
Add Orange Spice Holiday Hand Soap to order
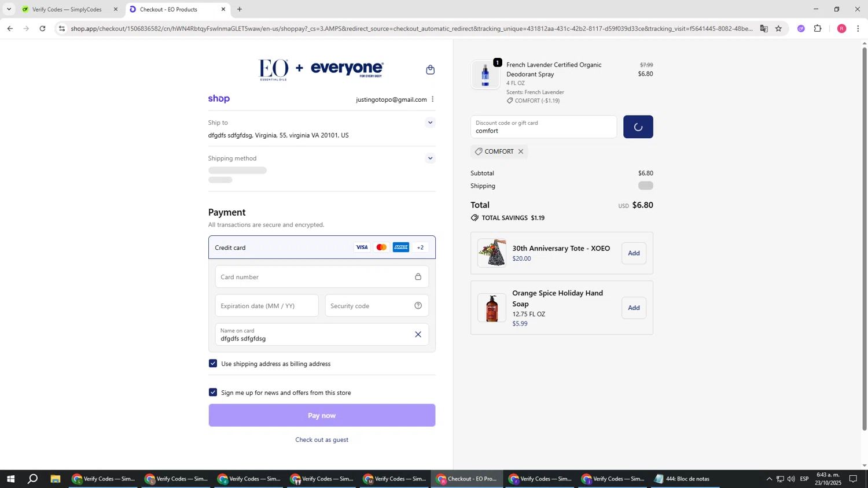tap(634, 308)
